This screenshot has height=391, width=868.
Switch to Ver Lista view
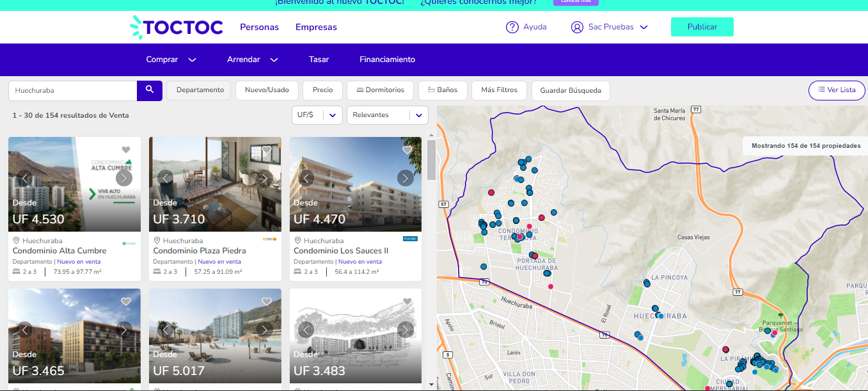(x=837, y=90)
